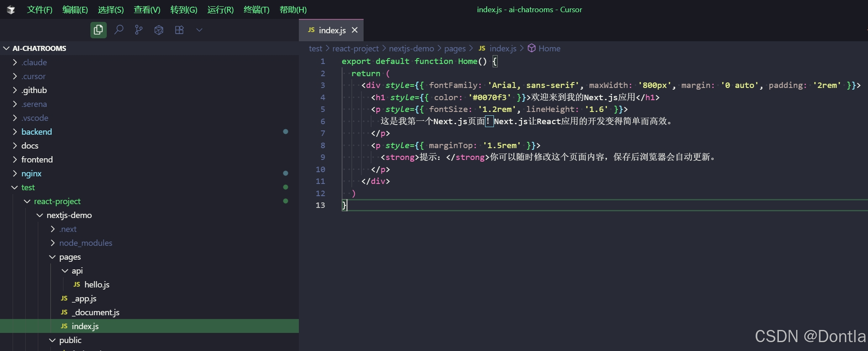Screen dimensions: 868x351
Task: Click the 'return (' code on line 2
Action: pos(371,73)
